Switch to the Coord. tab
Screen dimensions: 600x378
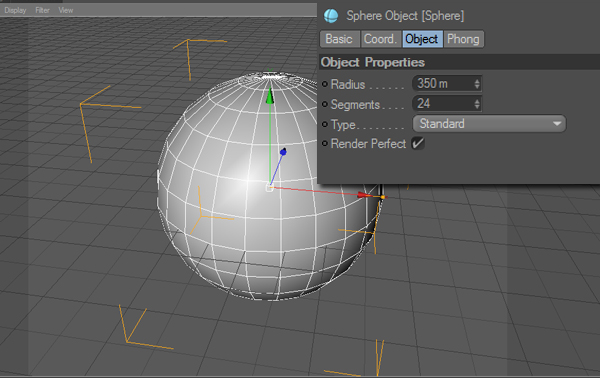click(x=380, y=39)
